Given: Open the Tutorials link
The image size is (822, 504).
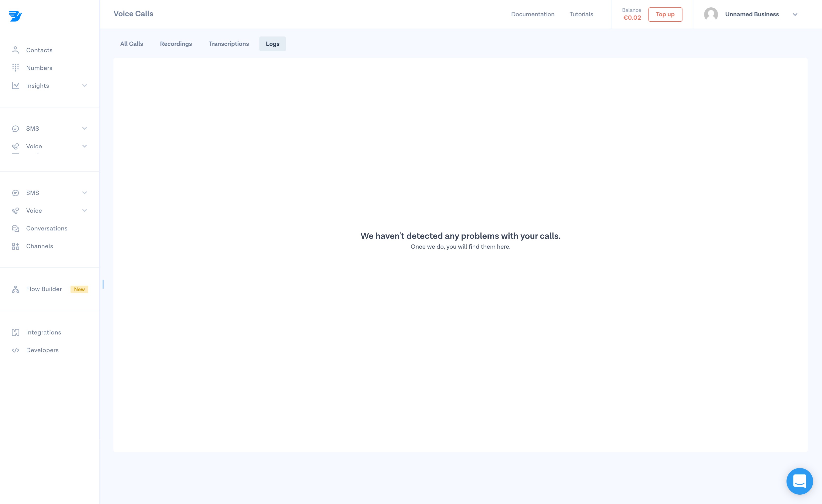Looking at the screenshot, I should (581, 14).
